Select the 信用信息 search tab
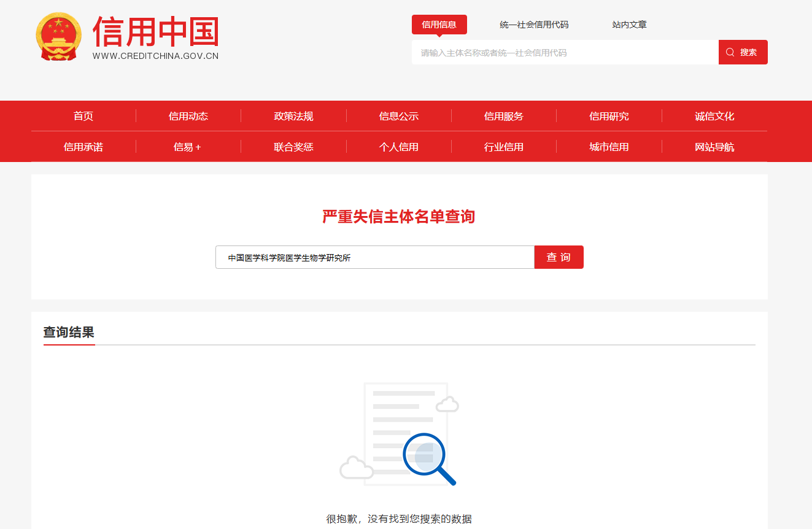This screenshot has width=812, height=529. [439, 25]
